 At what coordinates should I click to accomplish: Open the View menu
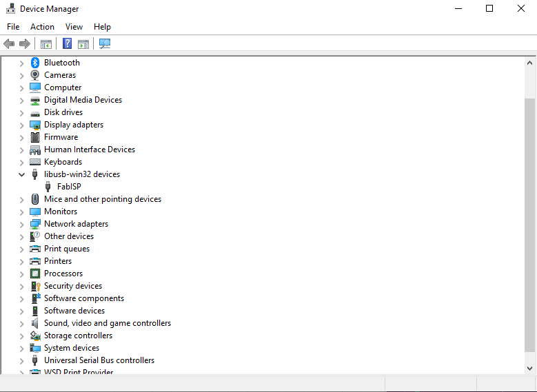point(74,27)
